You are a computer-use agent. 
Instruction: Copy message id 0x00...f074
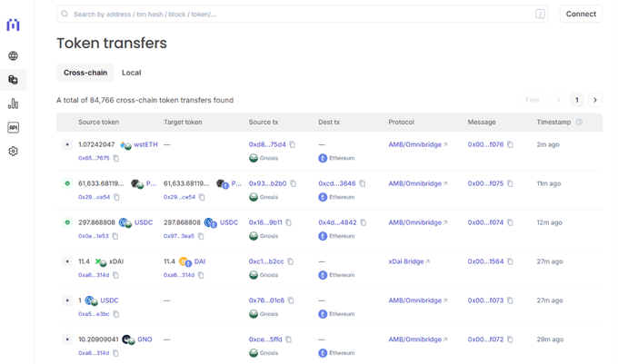pos(510,222)
